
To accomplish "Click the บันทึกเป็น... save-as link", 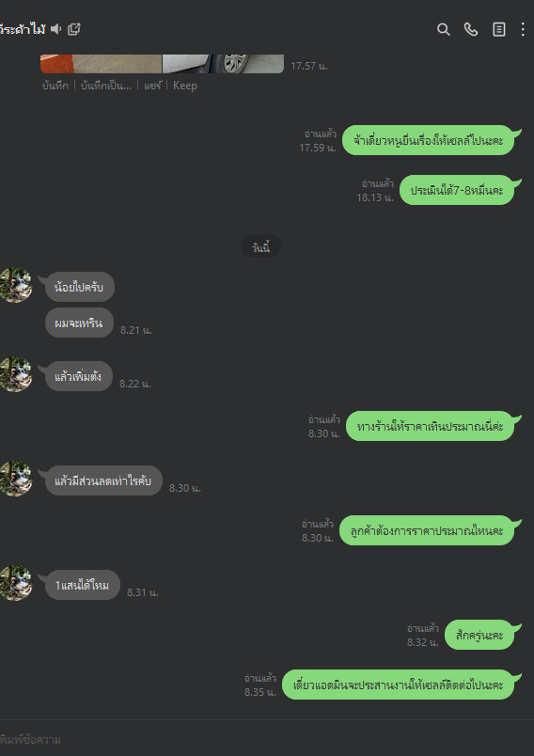I will [106, 86].
